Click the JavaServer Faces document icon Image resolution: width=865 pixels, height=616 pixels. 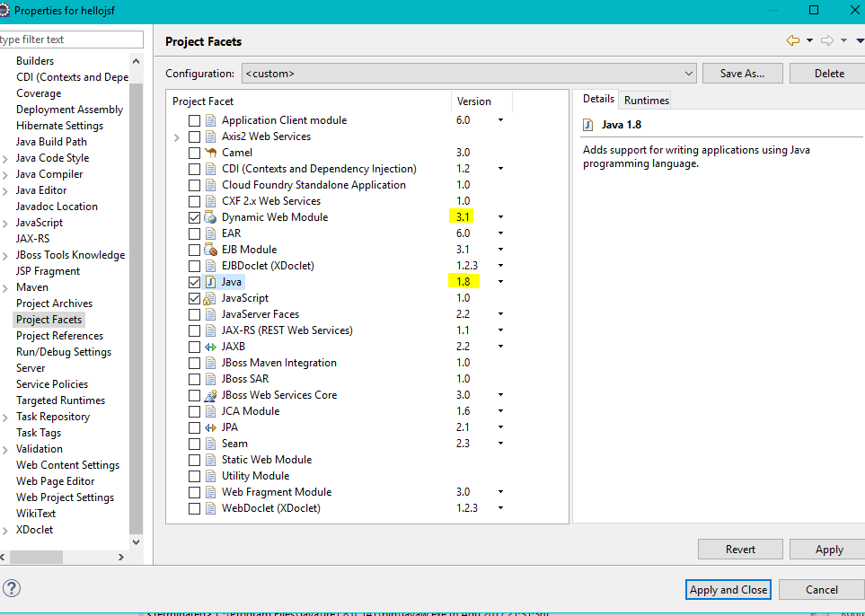pyautogui.click(x=210, y=314)
